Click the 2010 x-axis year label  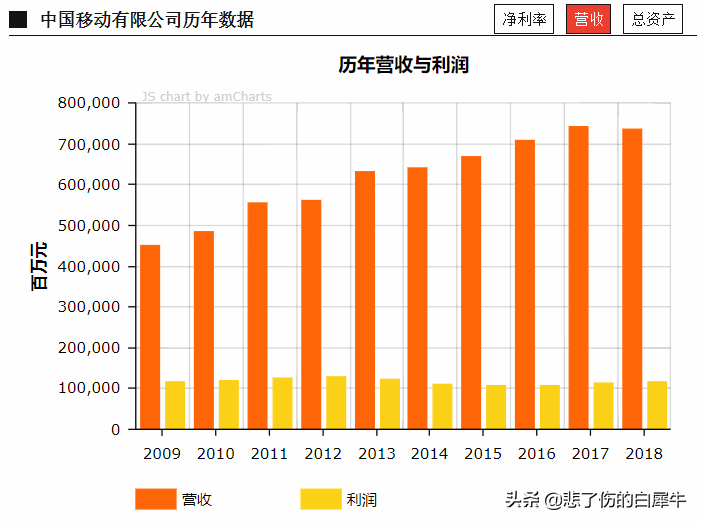click(x=215, y=454)
